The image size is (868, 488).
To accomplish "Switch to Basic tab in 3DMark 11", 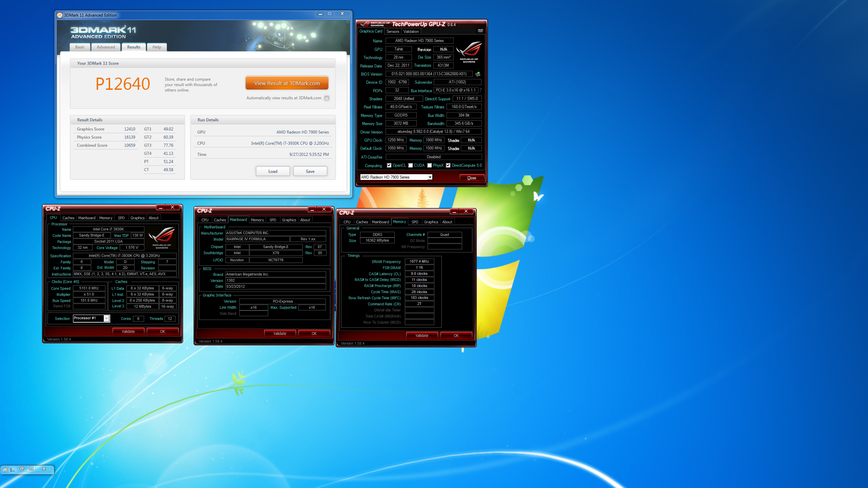I will [80, 47].
